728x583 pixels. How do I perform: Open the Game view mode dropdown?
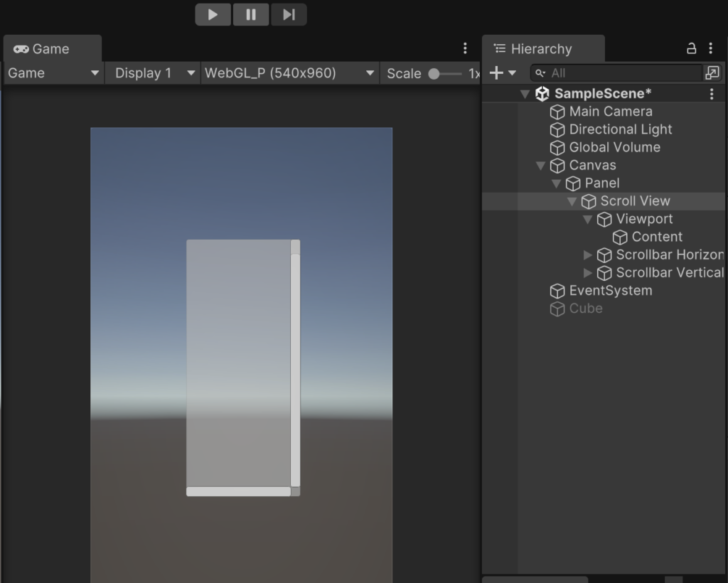click(53, 73)
